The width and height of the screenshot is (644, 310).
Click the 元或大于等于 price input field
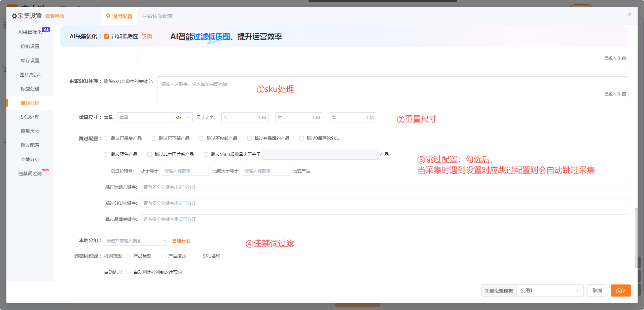pos(265,171)
